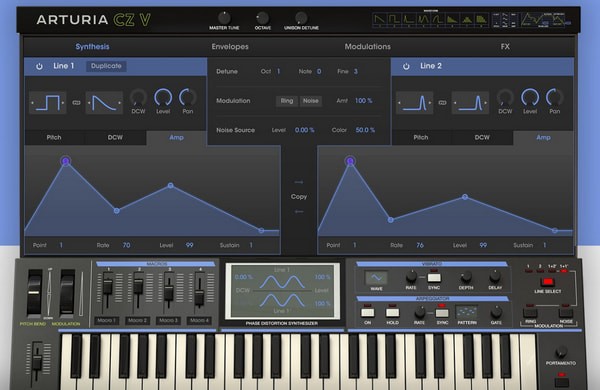Click right arrow of Line 2 first waveform
The height and width of the screenshot is (390, 600).
tap(430, 103)
